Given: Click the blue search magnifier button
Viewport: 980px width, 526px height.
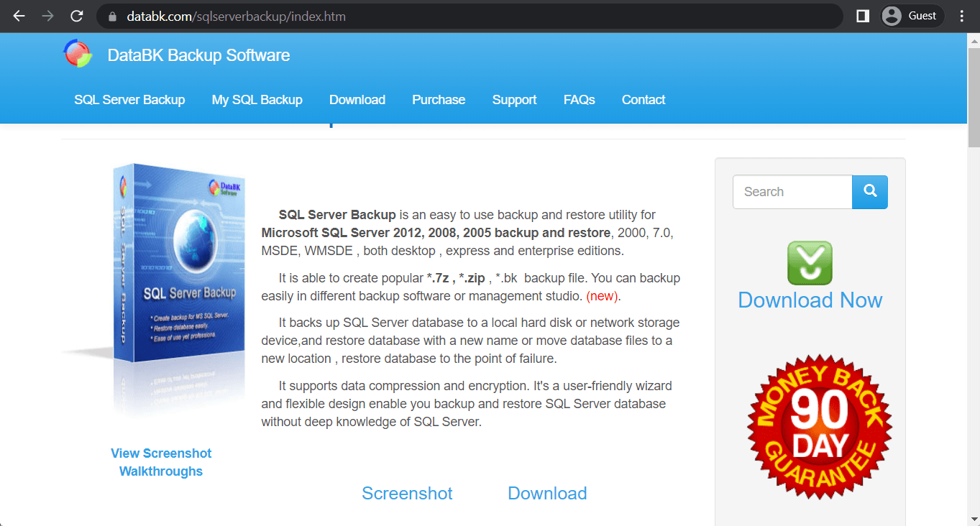Looking at the screenshot, I should point(870,192).
